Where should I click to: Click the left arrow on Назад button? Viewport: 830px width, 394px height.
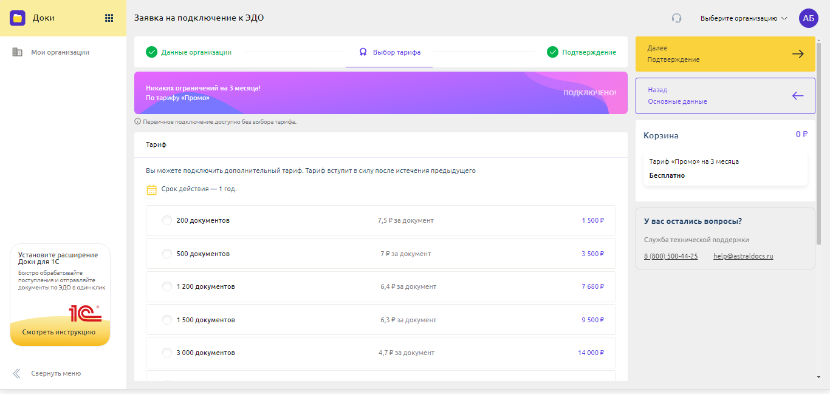[x=798, y=96]
